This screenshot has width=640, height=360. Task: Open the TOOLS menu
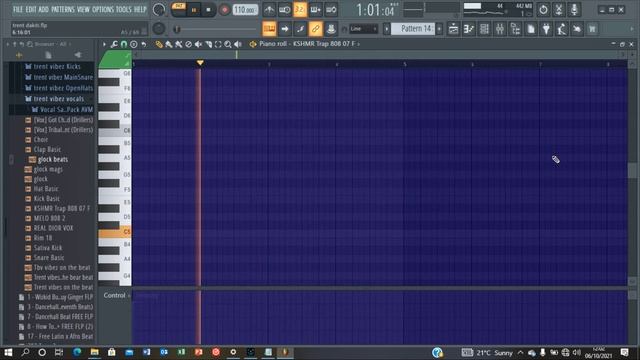click(x=124, y=9)
